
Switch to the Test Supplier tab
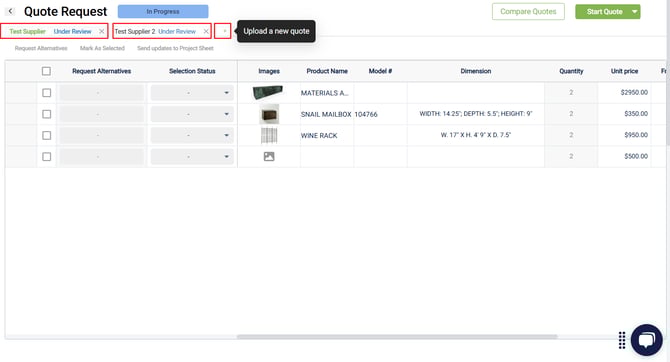50,31
